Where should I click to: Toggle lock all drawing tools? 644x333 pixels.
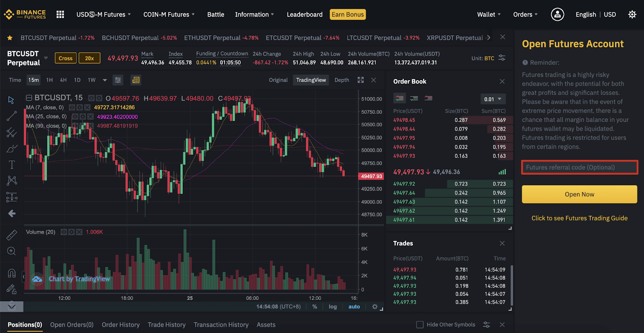coord(12,289)
